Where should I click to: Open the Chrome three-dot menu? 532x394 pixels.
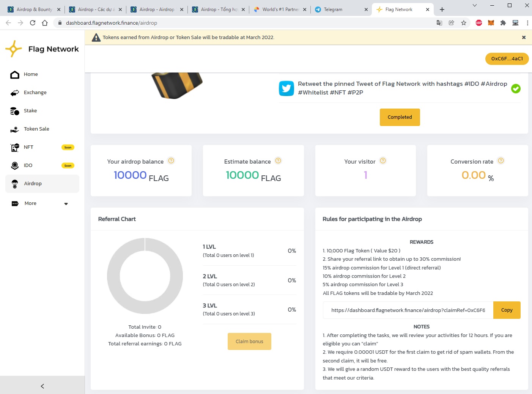[527, 23]
